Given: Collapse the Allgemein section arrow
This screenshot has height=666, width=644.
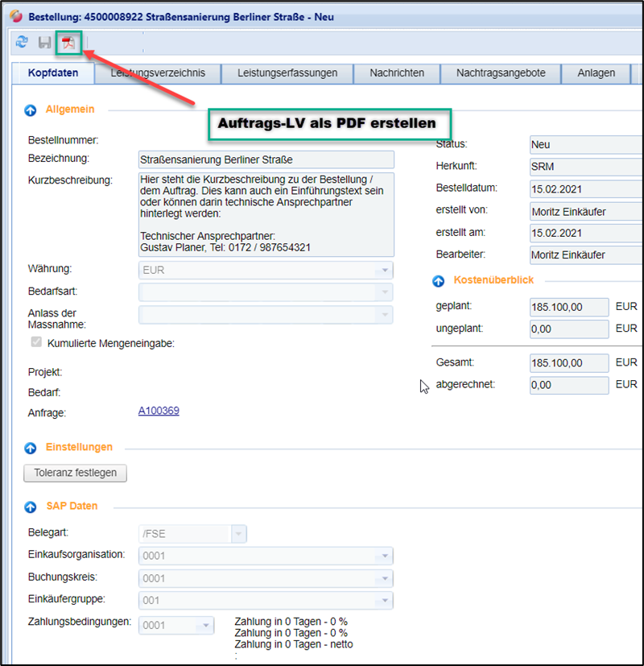Looking at the screenshot, I should coord(31,110).
